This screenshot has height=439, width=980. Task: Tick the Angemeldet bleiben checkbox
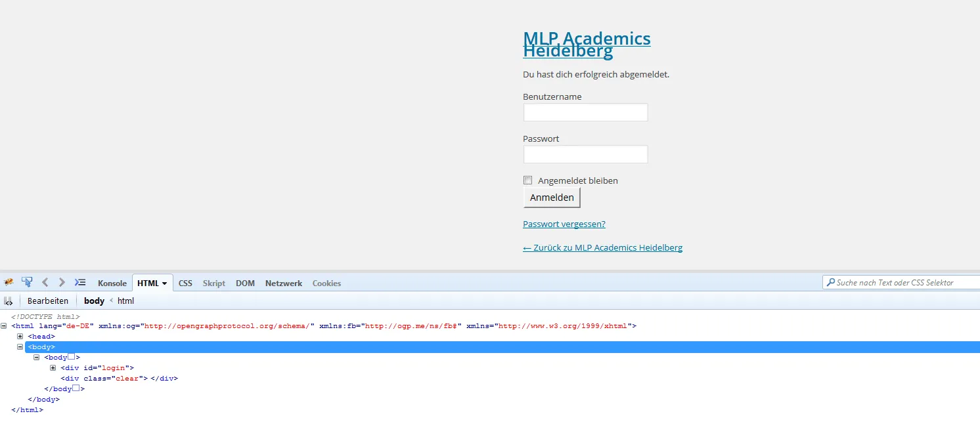point(527,180)
